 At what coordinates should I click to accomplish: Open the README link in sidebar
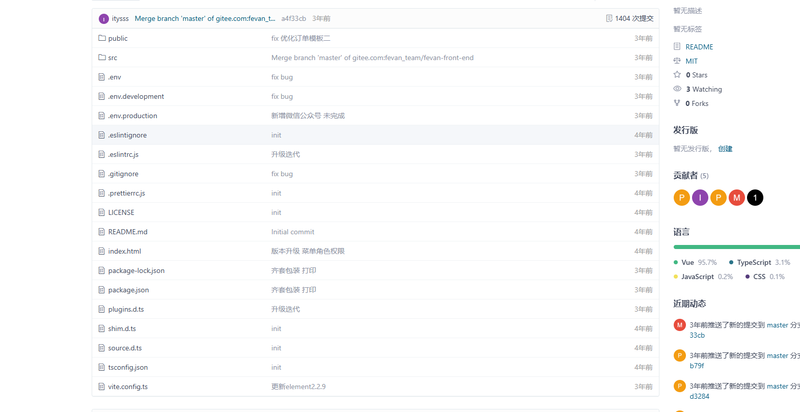point(699,46)
